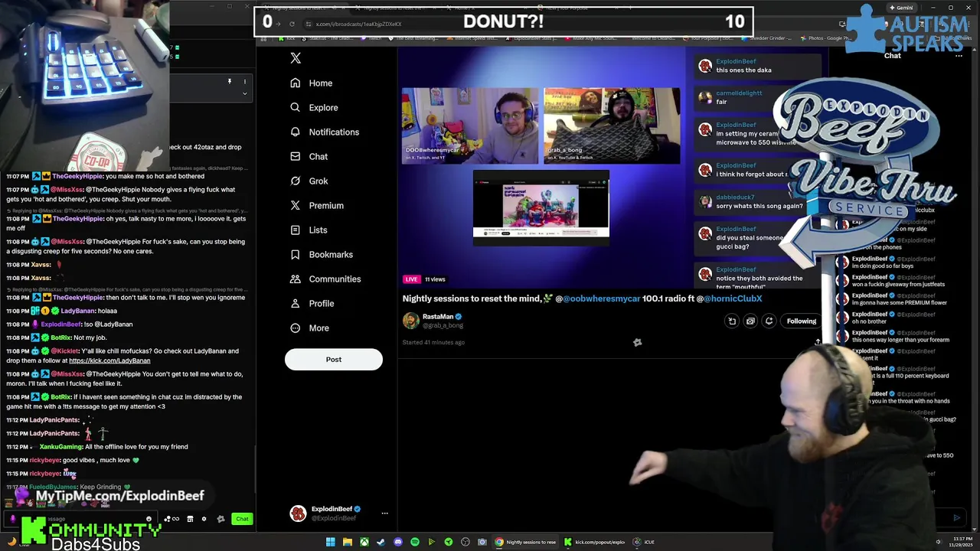Open OBS Studio from the taskbar
980x551 pixels.
coord(465,542)
